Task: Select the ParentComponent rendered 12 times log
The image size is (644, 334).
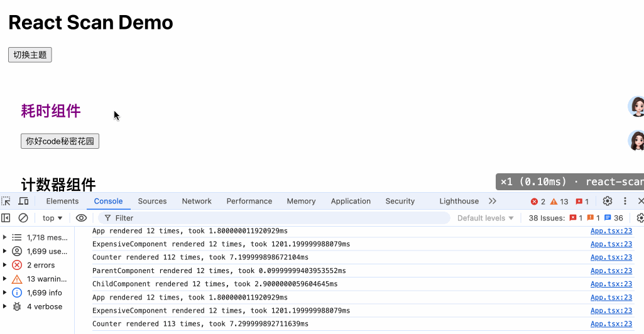Action: [x=219, y=271]
